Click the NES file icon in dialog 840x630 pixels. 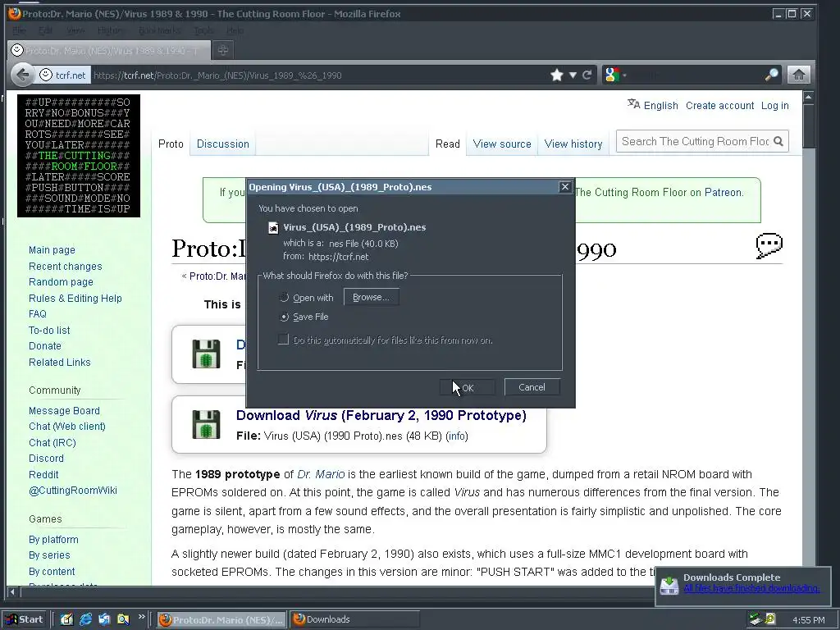tap(273, 228)
